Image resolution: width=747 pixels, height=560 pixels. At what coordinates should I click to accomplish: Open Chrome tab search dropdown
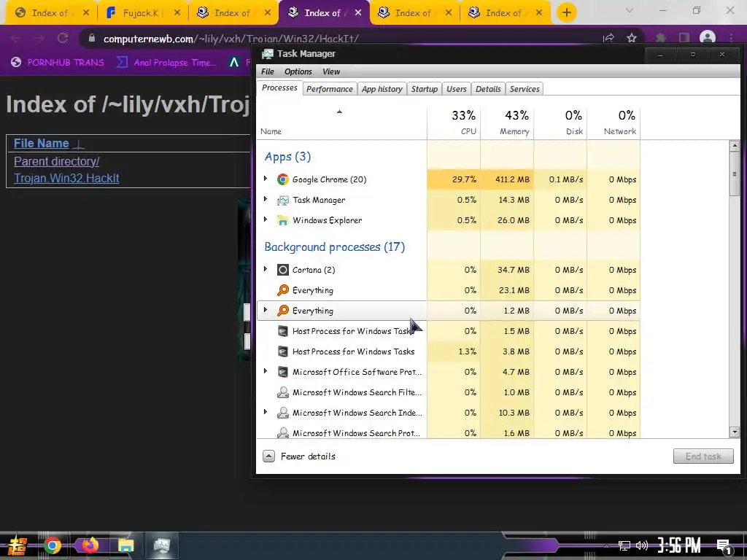(x=630, y=10)
